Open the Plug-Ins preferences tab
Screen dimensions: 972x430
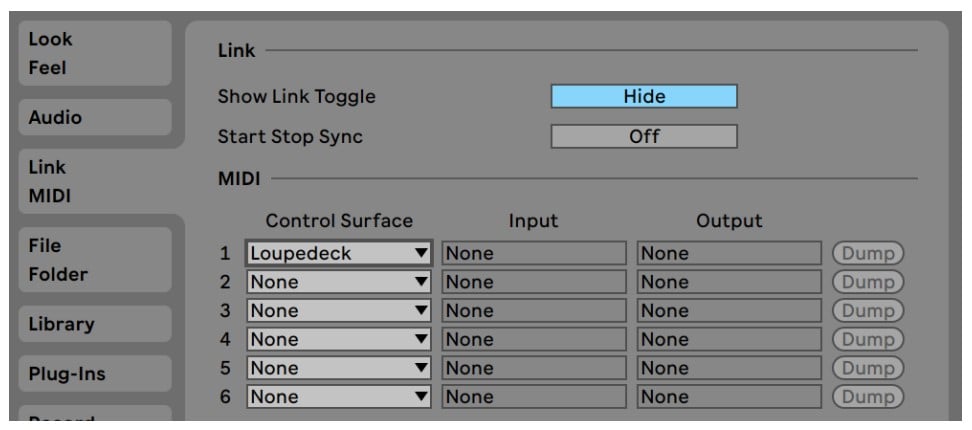tap(94, 375)
